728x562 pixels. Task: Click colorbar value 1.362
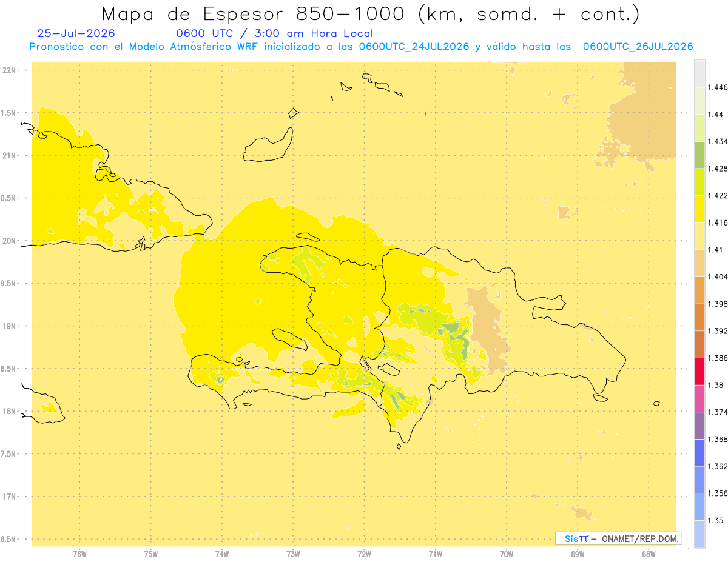pos(718,466)
